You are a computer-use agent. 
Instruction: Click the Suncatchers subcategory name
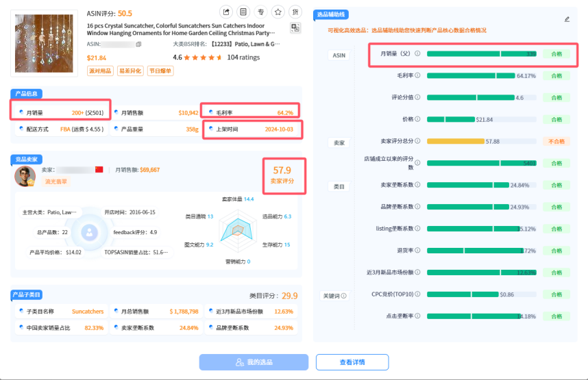[x=88, y=312]
